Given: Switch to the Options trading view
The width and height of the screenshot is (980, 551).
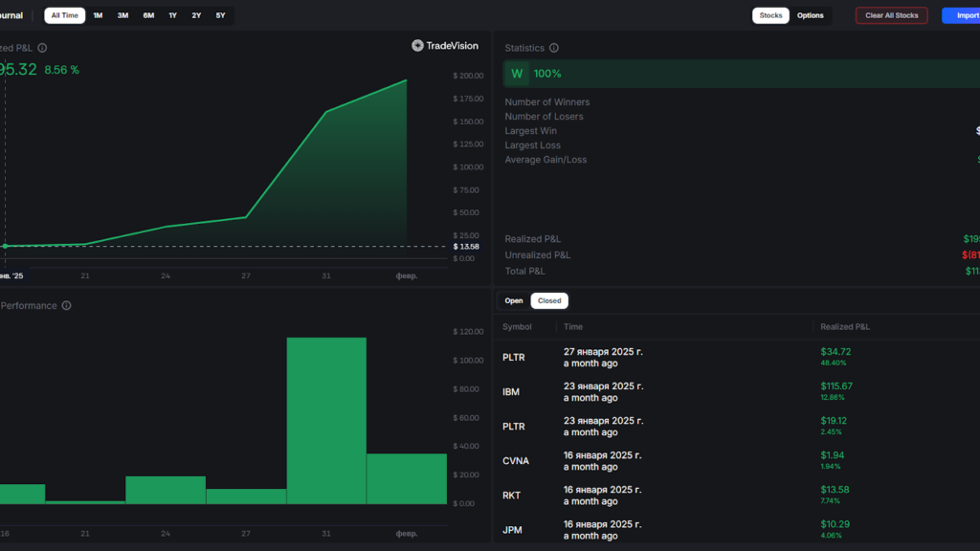Looking at the screenshot, I should pos(812,15).
